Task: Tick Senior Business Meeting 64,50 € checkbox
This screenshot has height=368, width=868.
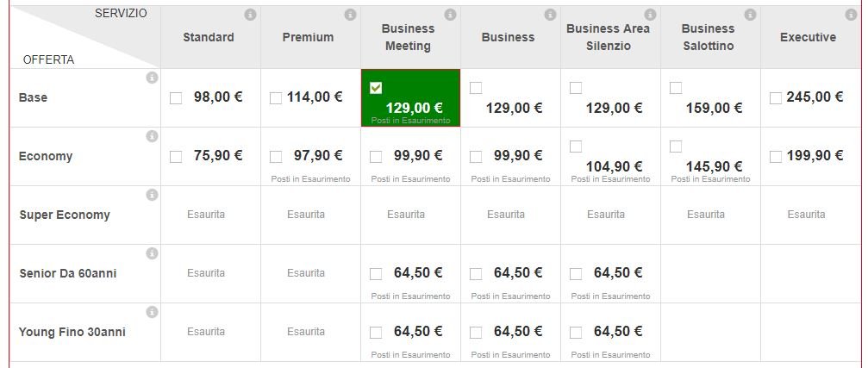Action: click(x=376, y=274)
